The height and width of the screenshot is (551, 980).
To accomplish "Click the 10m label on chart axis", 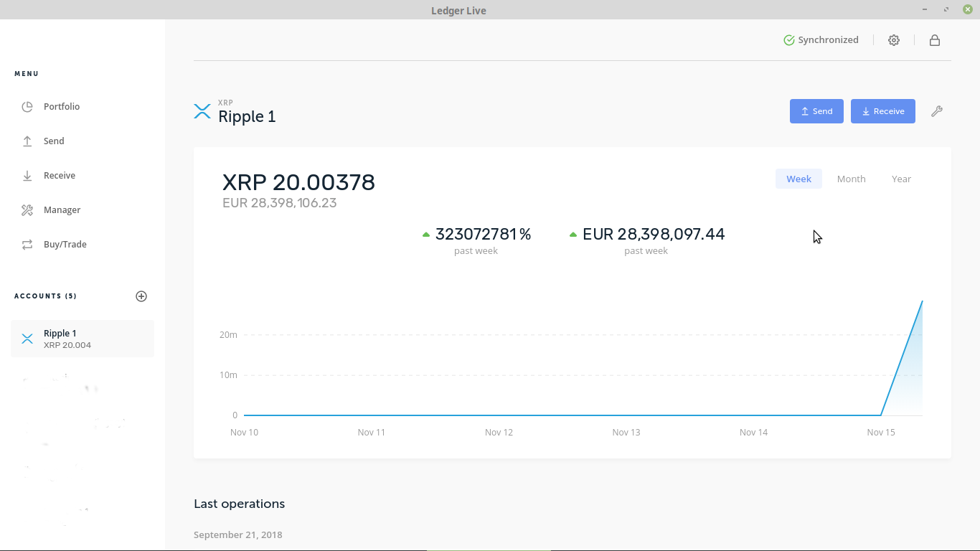I will 229,375.
